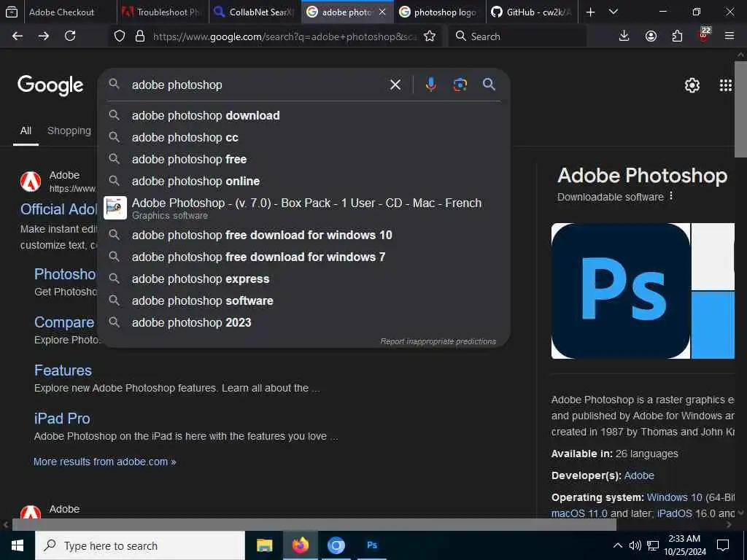Click the blue magnifier search button
747x560 pixels.
489,85
